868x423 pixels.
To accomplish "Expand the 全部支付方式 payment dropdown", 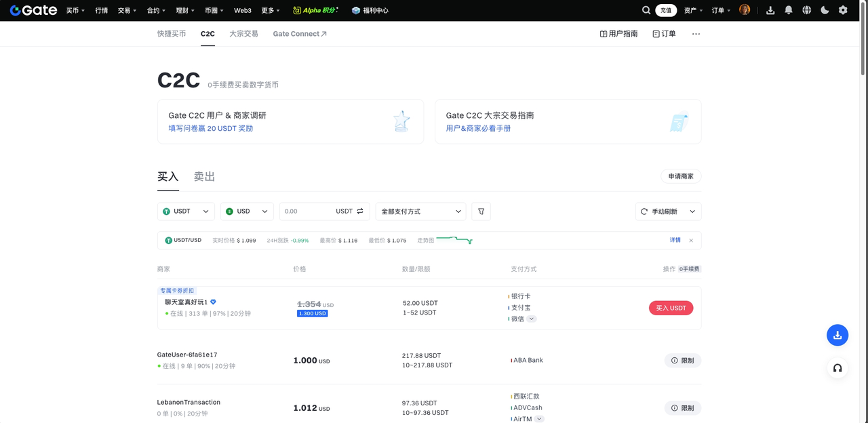I will pos(420,211).
